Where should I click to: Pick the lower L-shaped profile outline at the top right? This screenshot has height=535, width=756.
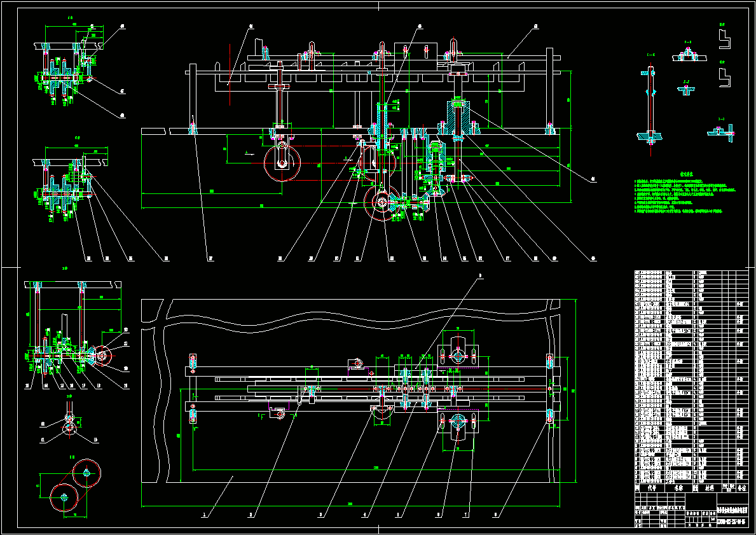click(725, 77)
